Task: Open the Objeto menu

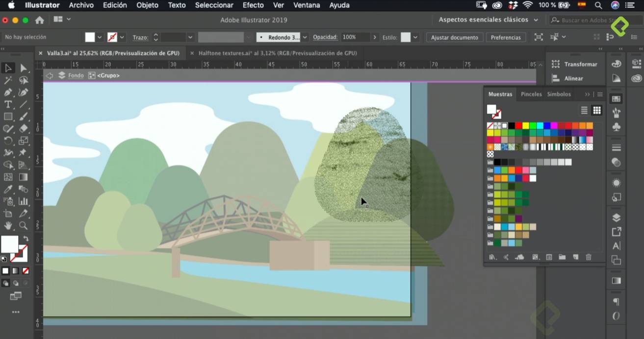Action: click(x=147, y=5)
